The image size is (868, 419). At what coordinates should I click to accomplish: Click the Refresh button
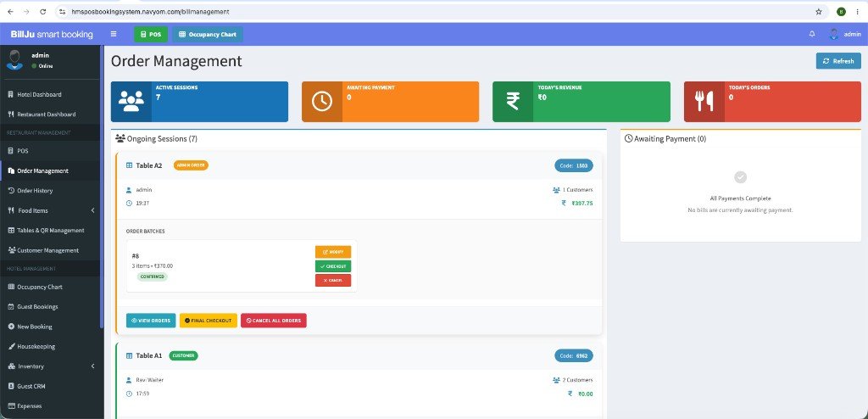(x=838, y=61)
